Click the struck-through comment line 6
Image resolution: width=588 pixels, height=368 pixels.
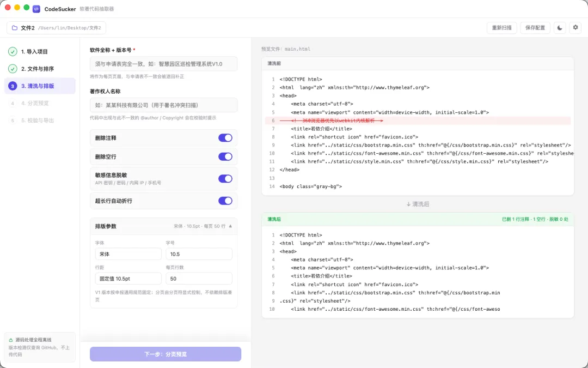coord(418,120)
